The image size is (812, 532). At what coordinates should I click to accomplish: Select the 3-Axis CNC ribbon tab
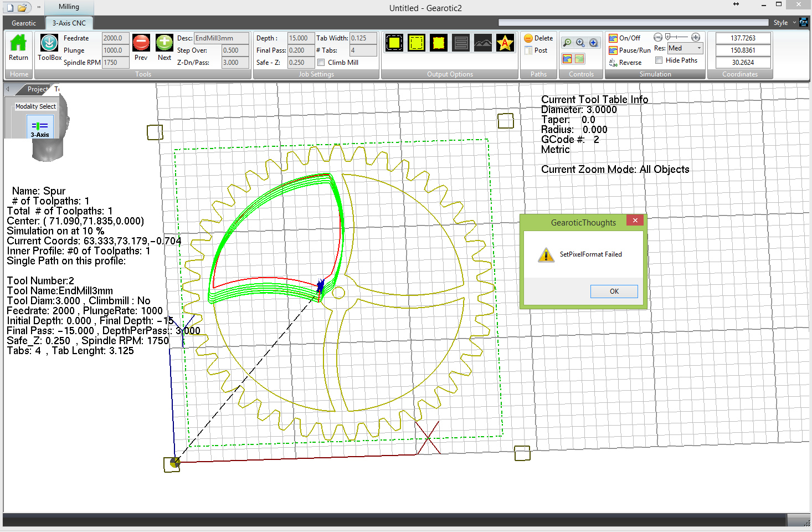(69, 23)
